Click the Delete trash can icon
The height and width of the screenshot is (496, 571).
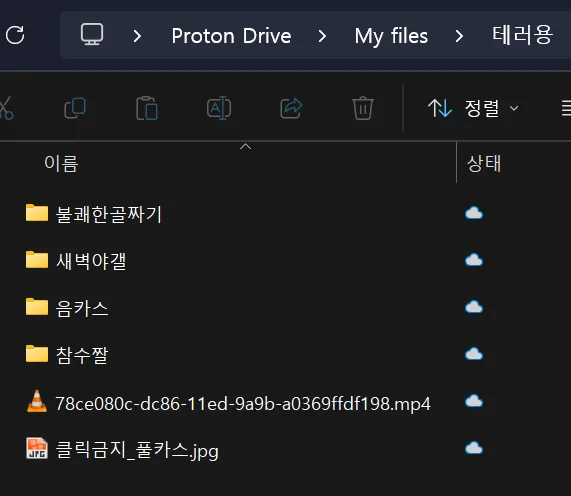363,108
